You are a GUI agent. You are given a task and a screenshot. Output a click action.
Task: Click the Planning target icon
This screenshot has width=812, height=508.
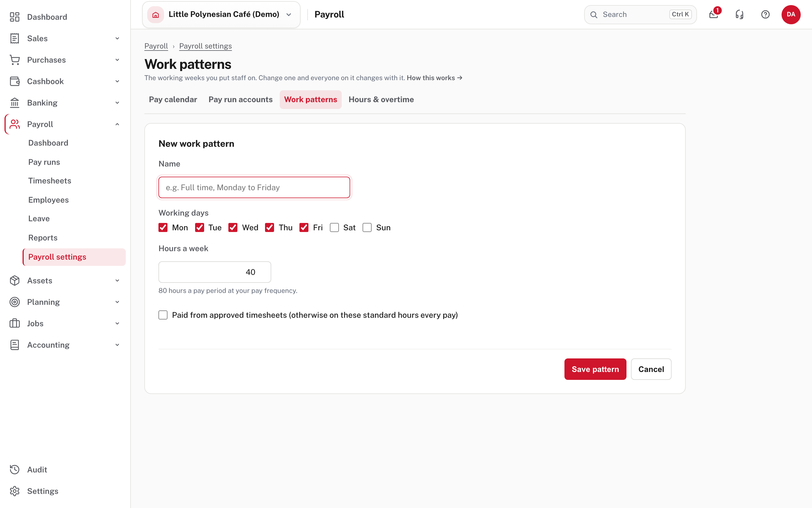click(x=14, y=302)
